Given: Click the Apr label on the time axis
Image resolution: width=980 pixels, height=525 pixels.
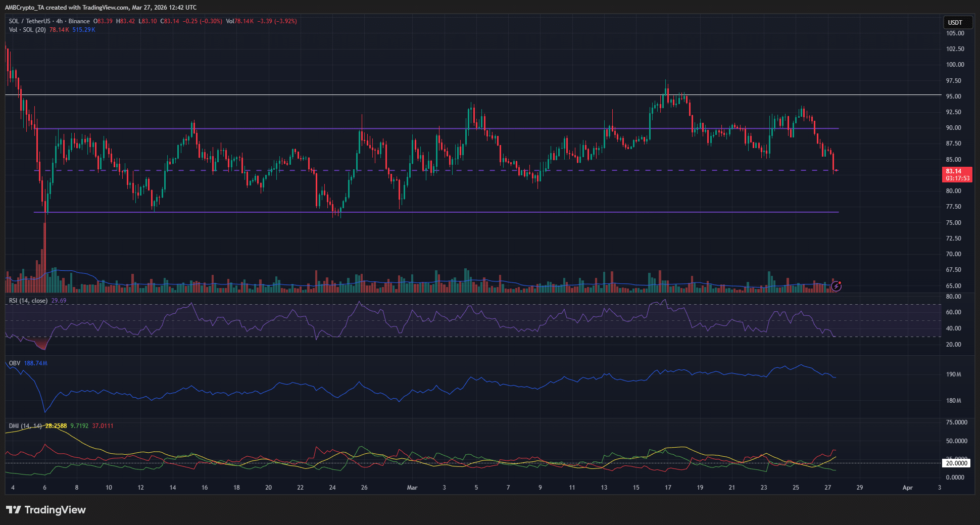Looking at the screenshot, I should click(x=907, y=488).
